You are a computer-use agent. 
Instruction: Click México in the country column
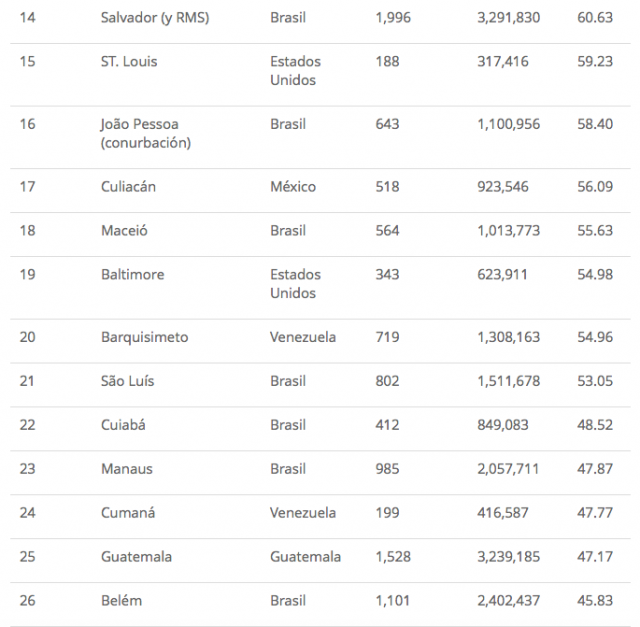[x=292, y=187]
